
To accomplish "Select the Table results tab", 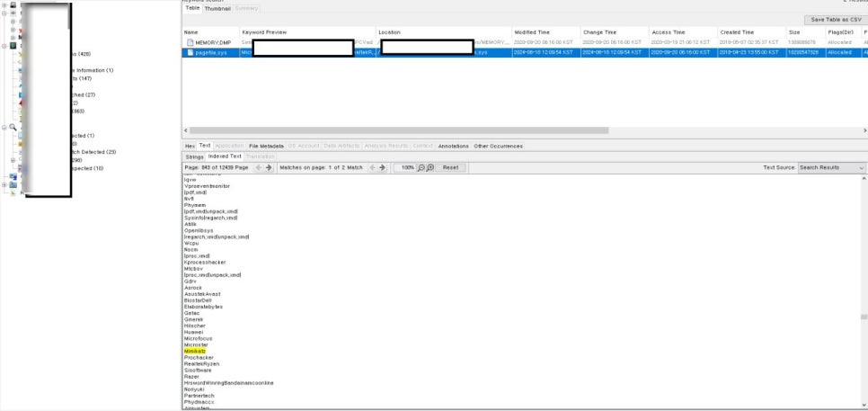I will tap(192, 9).
